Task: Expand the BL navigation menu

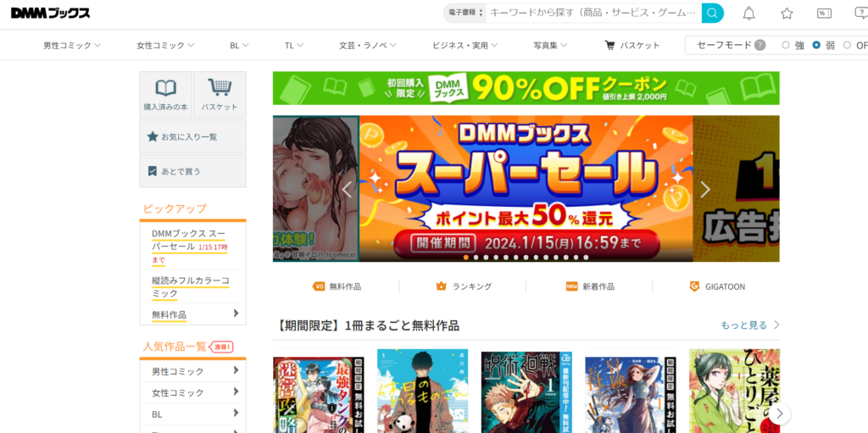Action: click(x=239, y=46)
